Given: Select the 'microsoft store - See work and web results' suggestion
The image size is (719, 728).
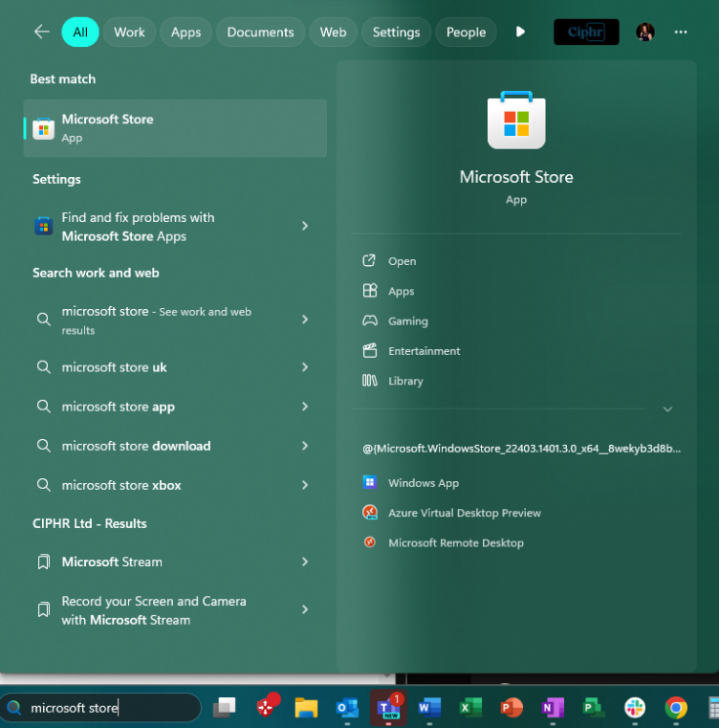Looking at the screenshot, I should (175, 320).
